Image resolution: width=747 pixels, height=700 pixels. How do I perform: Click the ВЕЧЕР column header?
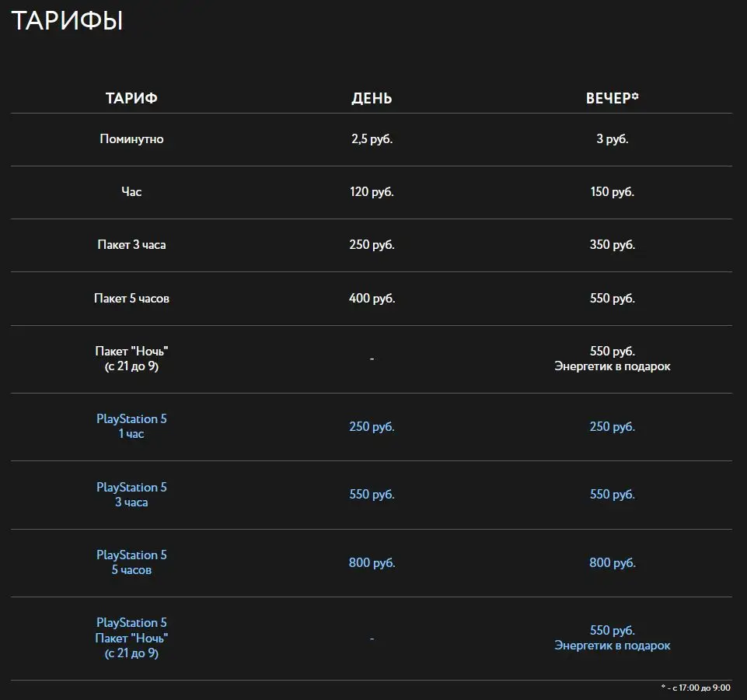click(x=611, y=99)
